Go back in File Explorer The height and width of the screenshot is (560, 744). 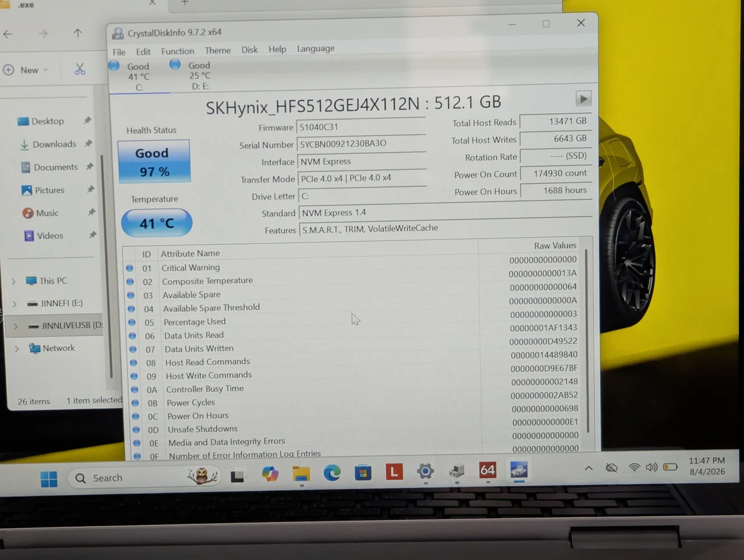(8, 34)
